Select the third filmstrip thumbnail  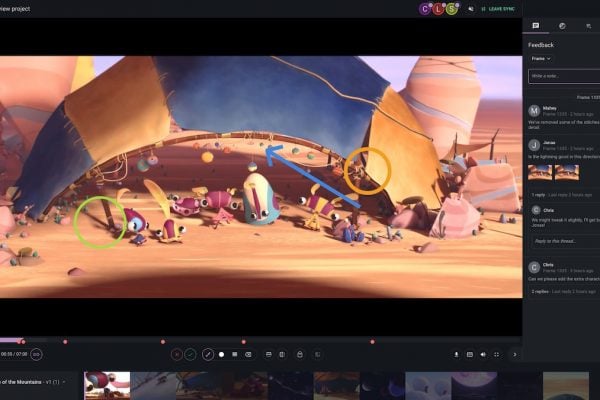point(199,386)
